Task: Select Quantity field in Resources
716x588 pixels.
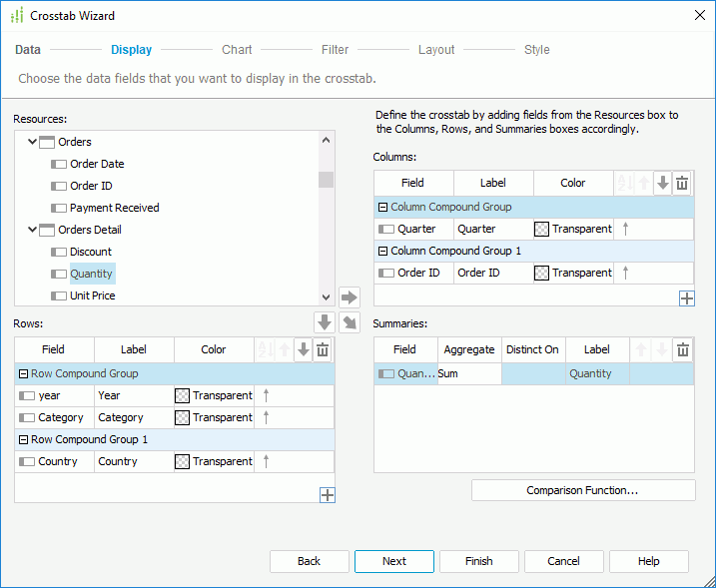Action: pos(91,274)
